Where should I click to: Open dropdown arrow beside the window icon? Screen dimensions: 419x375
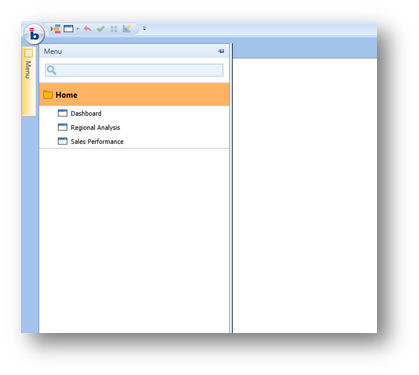coord(77,29)
